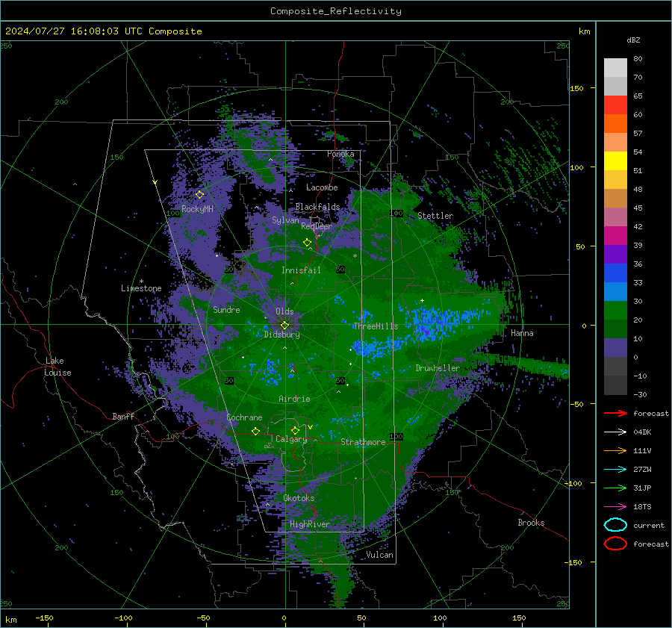Image resolution: width=672 pixels, height=628 pixels.
Task: Pick the red 60-65 dBZ swatch
Action: pyautogui.click(x=615, y=105)
